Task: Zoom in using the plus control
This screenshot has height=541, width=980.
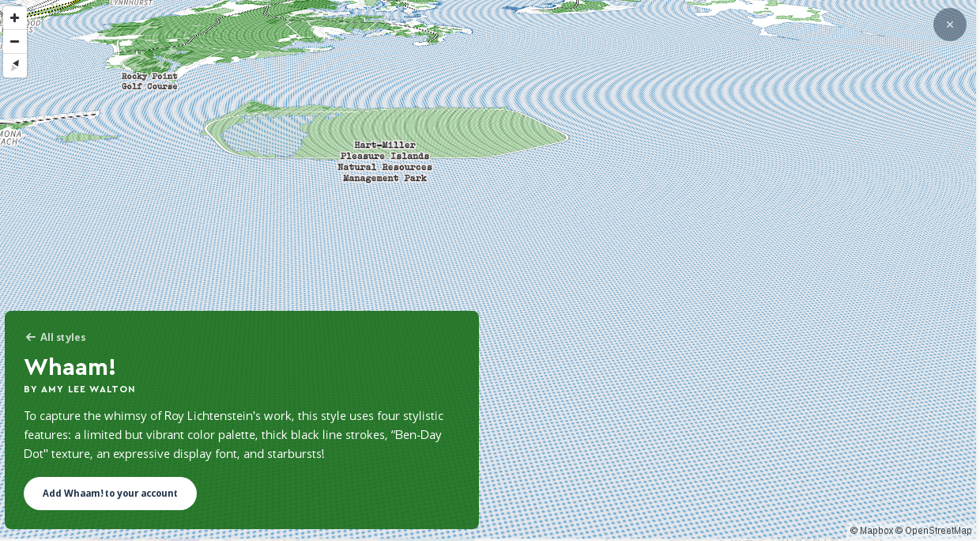Action: tap(14, 17)
